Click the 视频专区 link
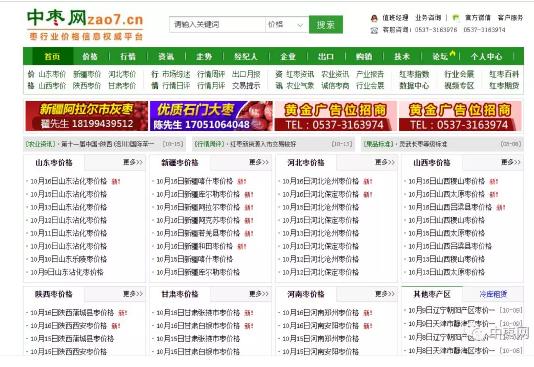 point(459,85)
